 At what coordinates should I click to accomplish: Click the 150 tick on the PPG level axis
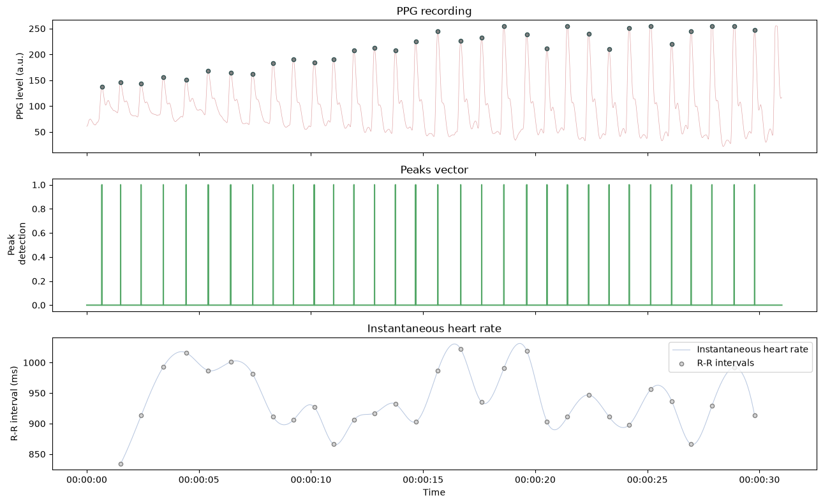pos(40,80)
